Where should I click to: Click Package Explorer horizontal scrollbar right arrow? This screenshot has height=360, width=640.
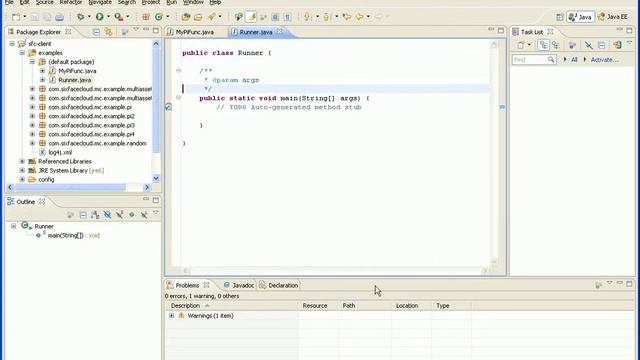(147, 187)
